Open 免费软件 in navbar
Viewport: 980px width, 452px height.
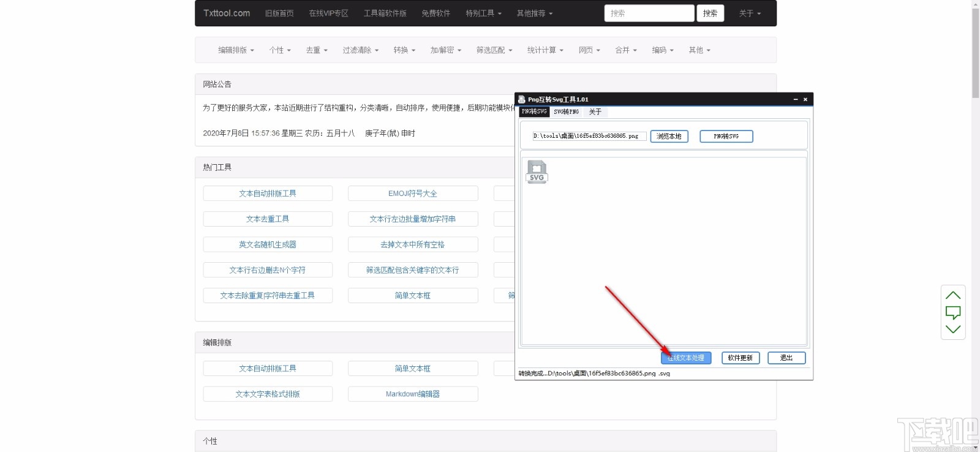click(x=436, y=13)
